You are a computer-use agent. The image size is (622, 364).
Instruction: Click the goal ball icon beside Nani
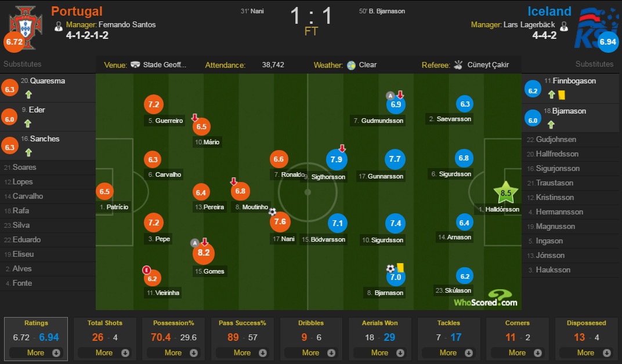click(272, 212)
